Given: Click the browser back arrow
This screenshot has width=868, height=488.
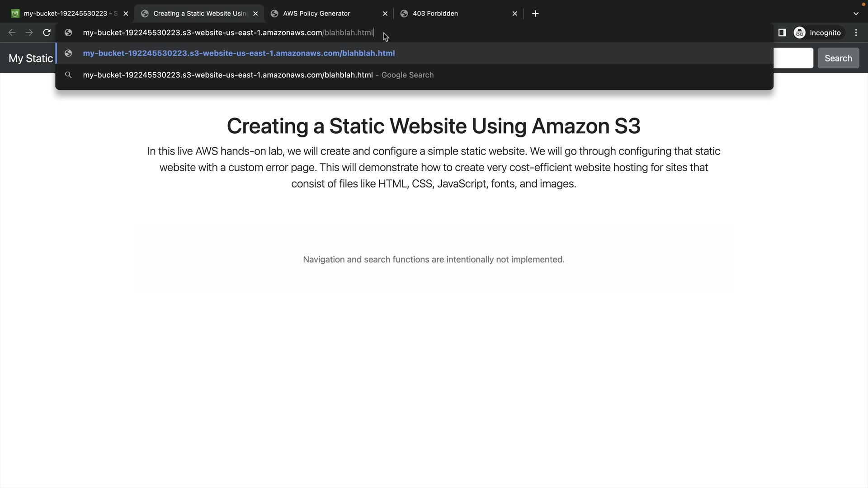Looking at the screenshot, I should 12,33.
